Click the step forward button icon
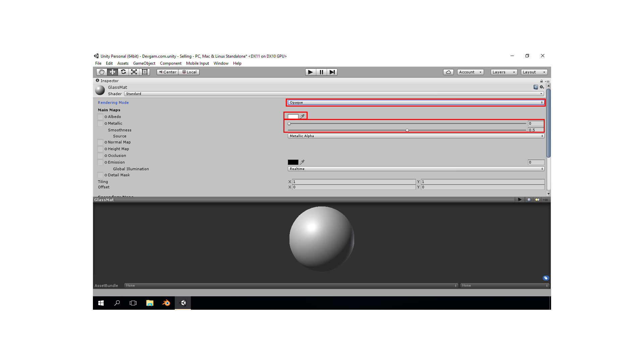Screen dimensions: 644x362 (331, 72)
